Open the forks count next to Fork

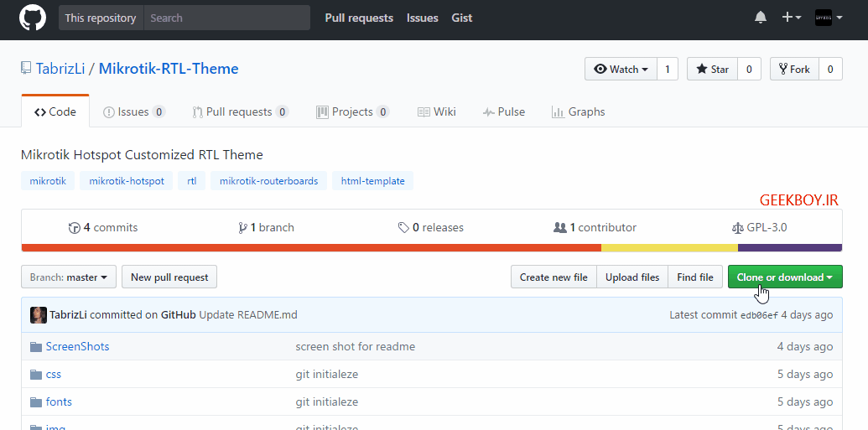[830, 70]
